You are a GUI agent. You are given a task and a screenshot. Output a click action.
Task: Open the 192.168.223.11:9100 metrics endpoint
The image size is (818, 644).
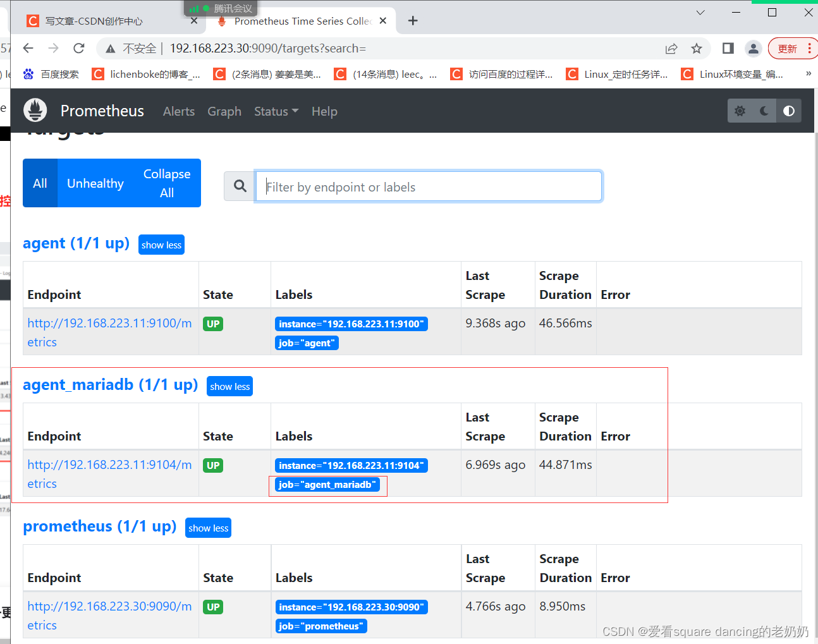pos(109,332)
